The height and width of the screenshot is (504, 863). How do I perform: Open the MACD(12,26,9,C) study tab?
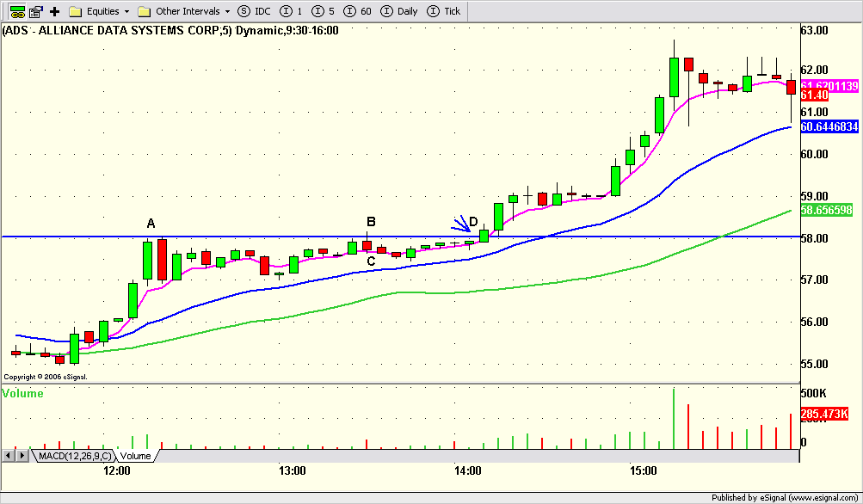point(76,456)
